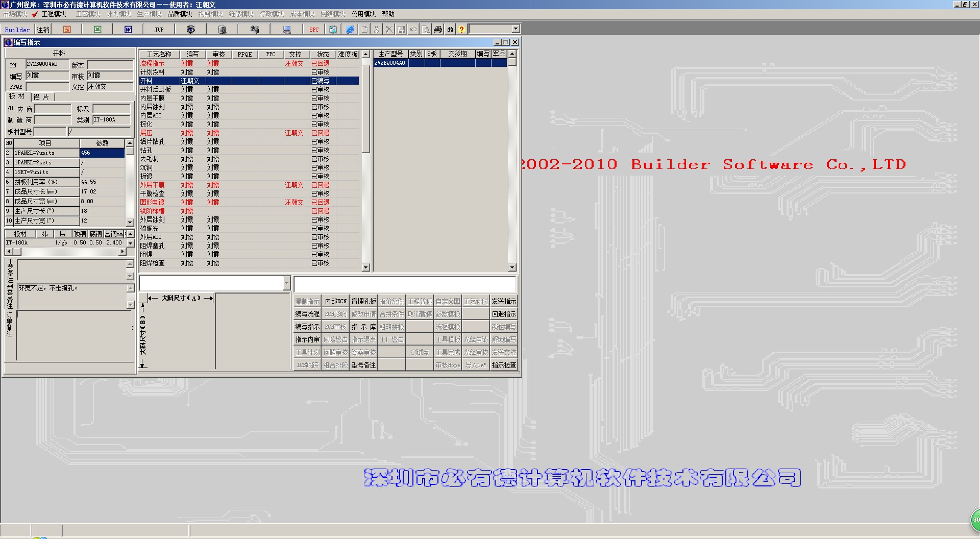Click down arrow of parameter table scrollbar

click(130, 223)
